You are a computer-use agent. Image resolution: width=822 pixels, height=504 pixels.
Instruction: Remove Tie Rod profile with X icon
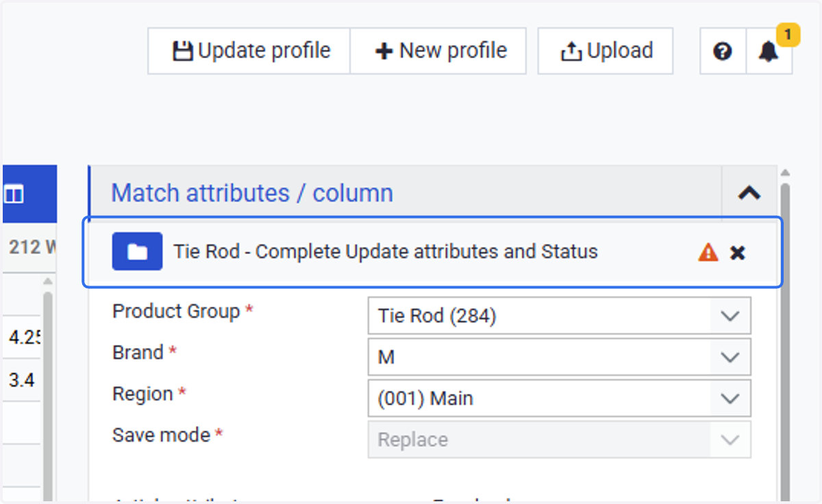(737, 253)
